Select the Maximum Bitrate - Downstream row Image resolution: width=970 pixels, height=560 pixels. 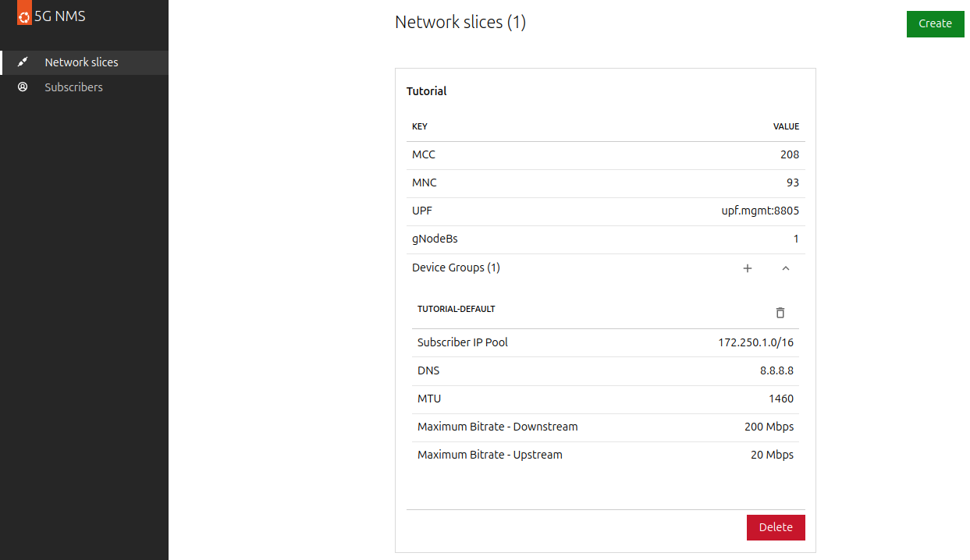tap(606, 427)
